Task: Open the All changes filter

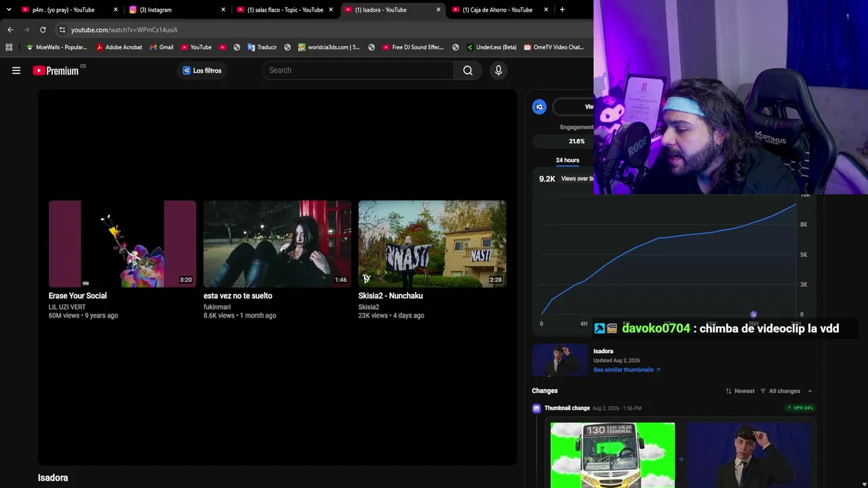Action: tap(780, 391)
